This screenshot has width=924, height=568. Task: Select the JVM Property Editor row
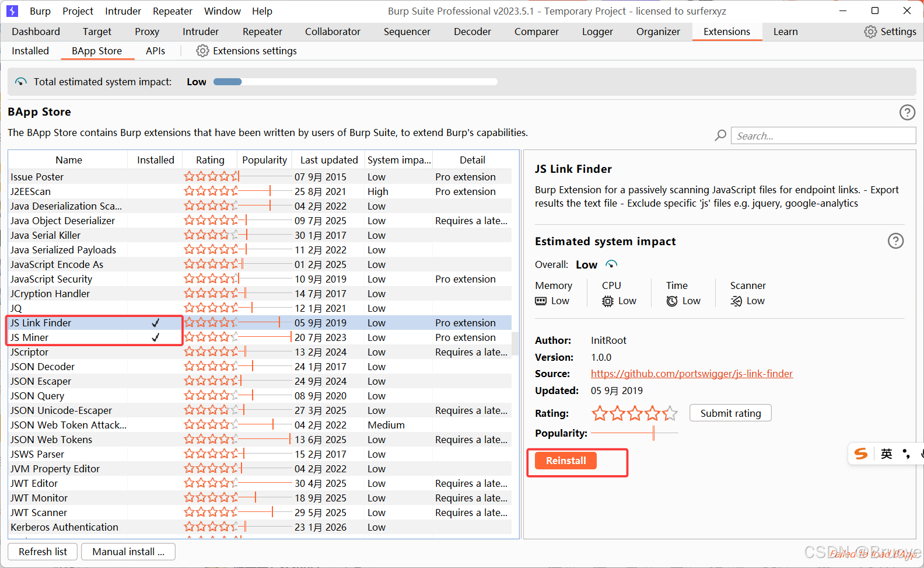[x=260, y=469]
